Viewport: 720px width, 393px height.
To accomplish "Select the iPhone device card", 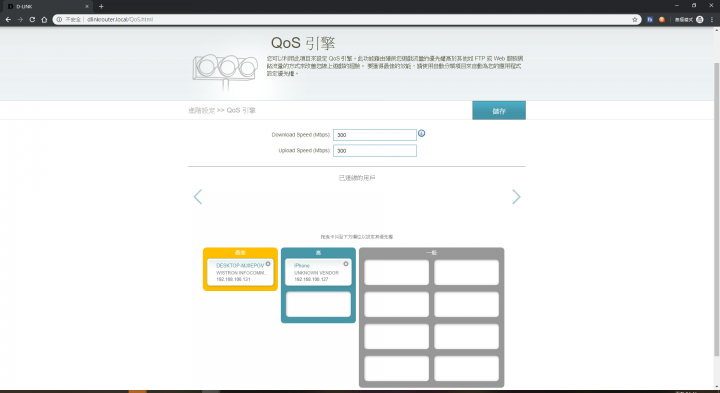I will click(x=318, y=272).
